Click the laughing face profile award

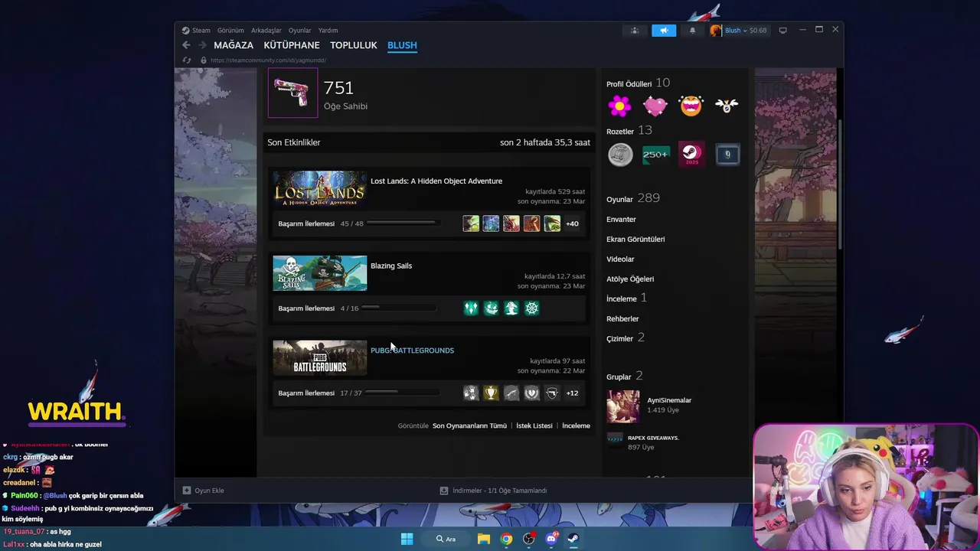coord(691,106)
